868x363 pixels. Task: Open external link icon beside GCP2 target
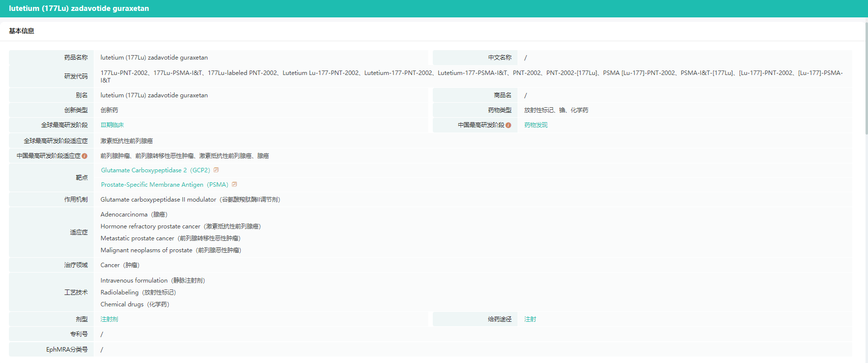pos(216,170)
